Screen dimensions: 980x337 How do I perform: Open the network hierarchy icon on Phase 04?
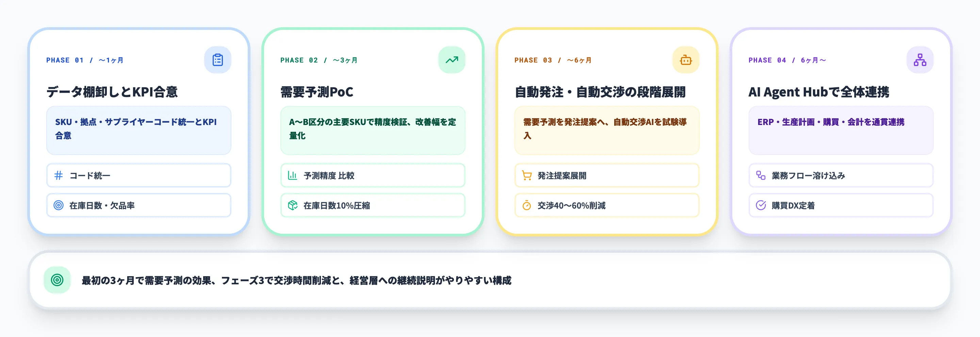coord(920,60)
